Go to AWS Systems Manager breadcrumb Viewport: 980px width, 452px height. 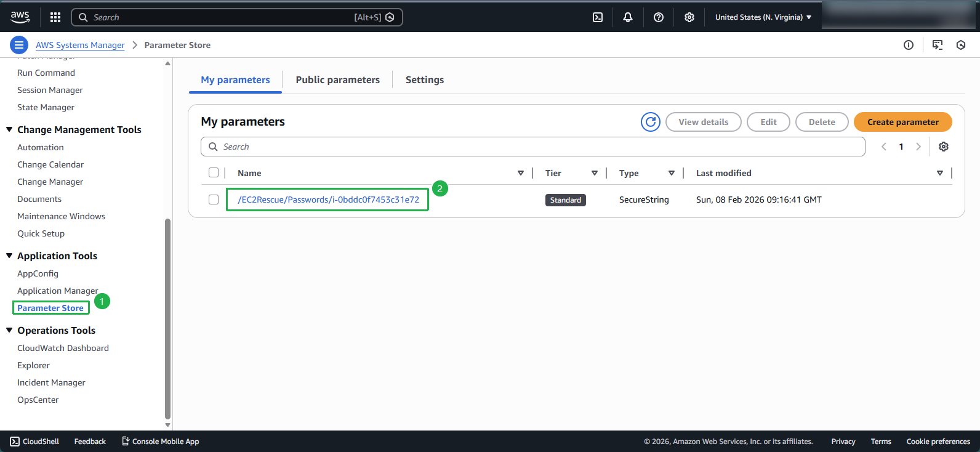pyautogui.click(x=80, y=45)
